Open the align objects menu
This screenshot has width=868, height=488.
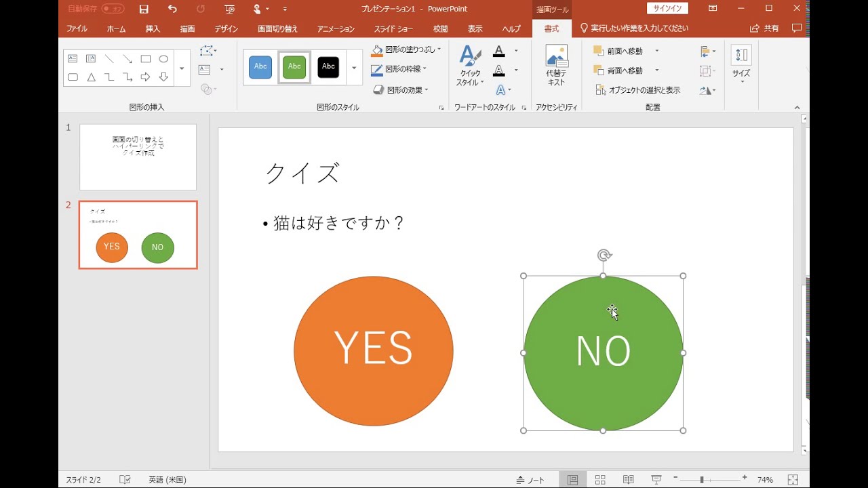[x=708, y=52]
